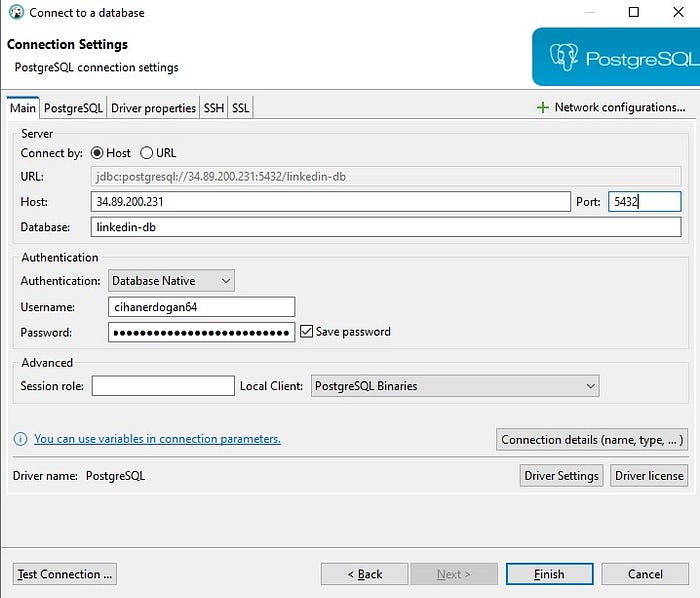Image resolution: width=700 pixels, height=598 pixels.
Task: Click the Connection Settings heading
Action: 67,44
